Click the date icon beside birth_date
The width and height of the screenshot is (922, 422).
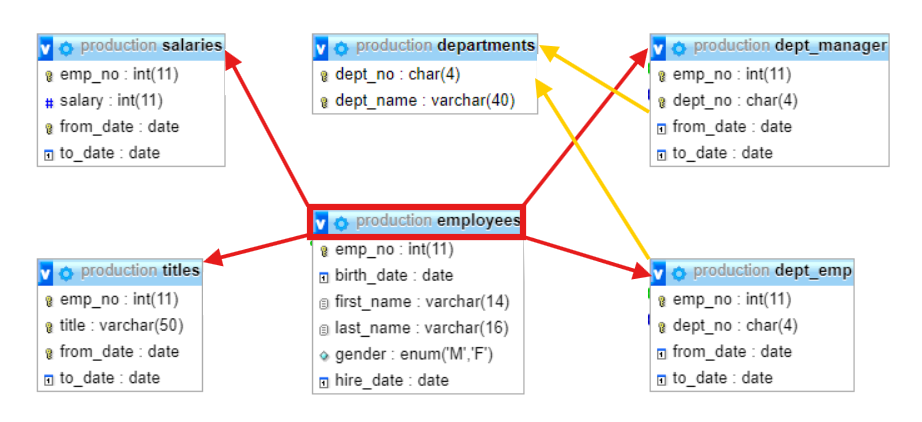[324, 277]
